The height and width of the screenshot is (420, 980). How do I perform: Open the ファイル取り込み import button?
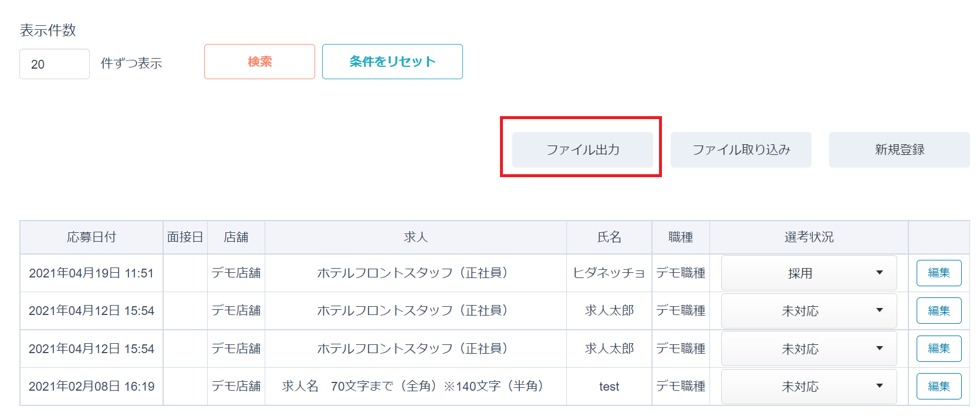coord(741,150)
